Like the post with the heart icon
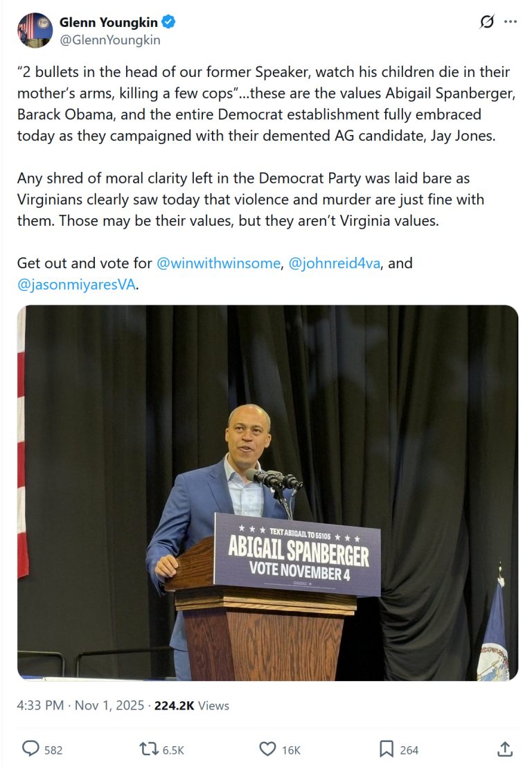 pyautogui.click(x=267, y=749)
